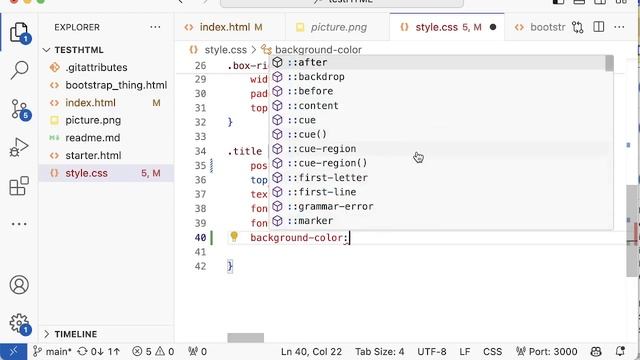Synchronize changes 0 down 1 up
Image resolution: width=640 pixels, height=360 pixels.
pyautogui.click(x=99, y=351)
